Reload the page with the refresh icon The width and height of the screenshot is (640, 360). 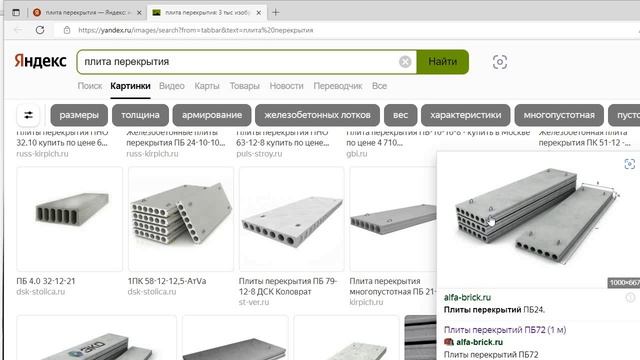(40, 30)
